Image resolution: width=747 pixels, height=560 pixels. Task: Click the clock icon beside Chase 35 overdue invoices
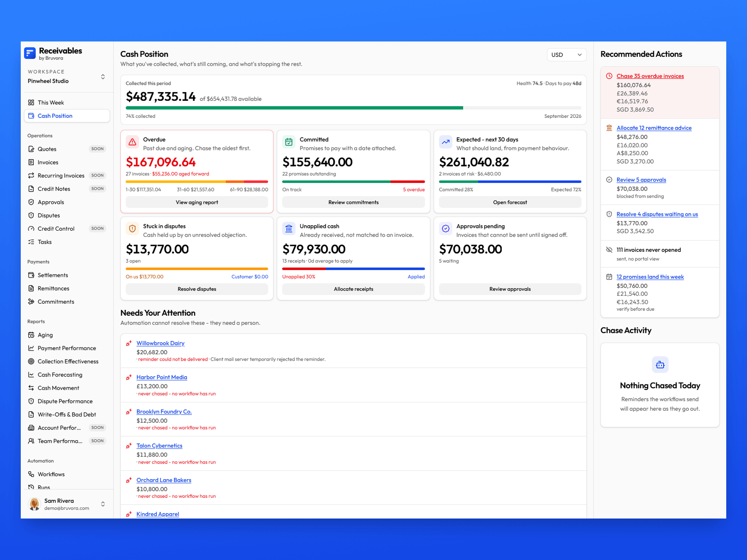[x=609, y=76]
